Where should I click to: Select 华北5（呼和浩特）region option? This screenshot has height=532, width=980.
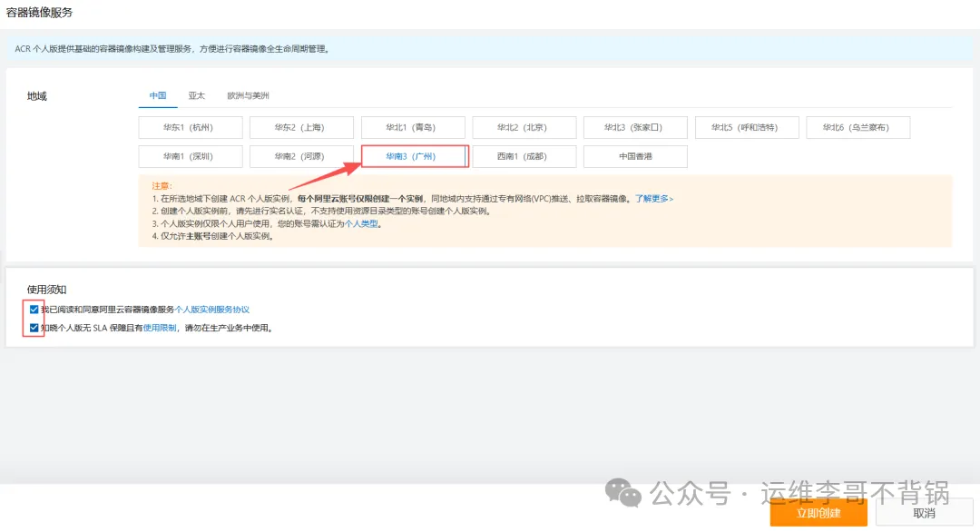point(747,128)
